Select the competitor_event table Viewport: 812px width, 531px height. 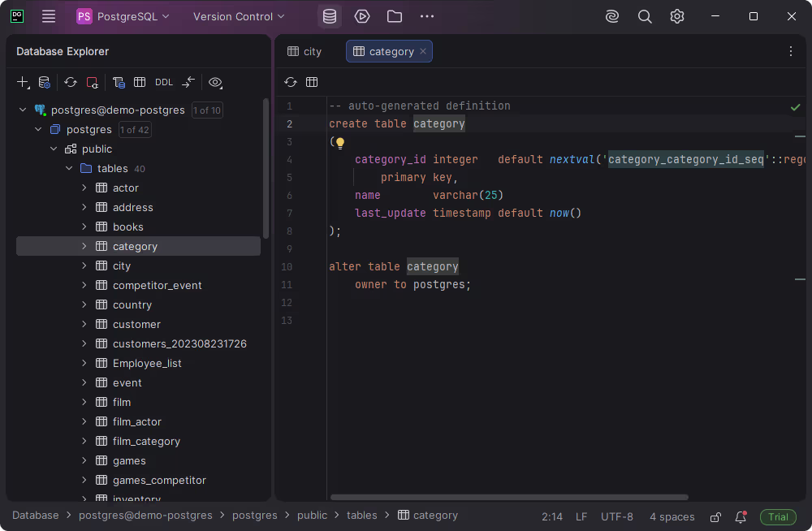(138, 286)
